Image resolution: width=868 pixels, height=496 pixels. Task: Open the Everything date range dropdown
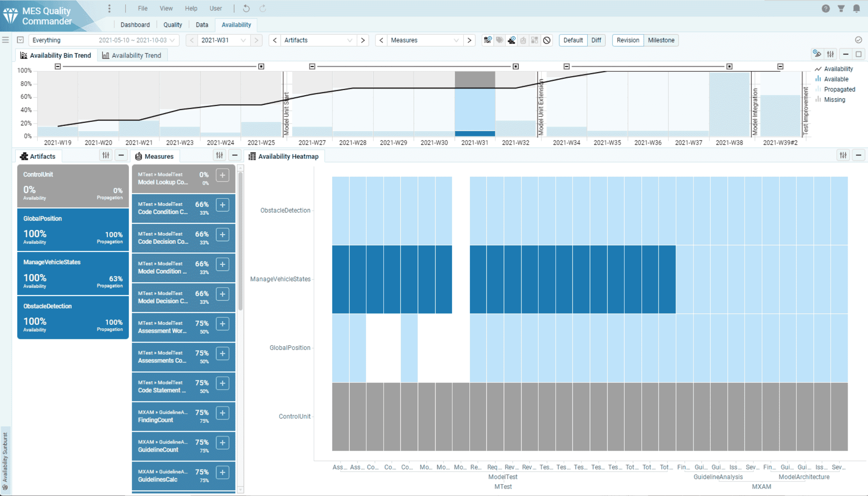tap(102, 40)
